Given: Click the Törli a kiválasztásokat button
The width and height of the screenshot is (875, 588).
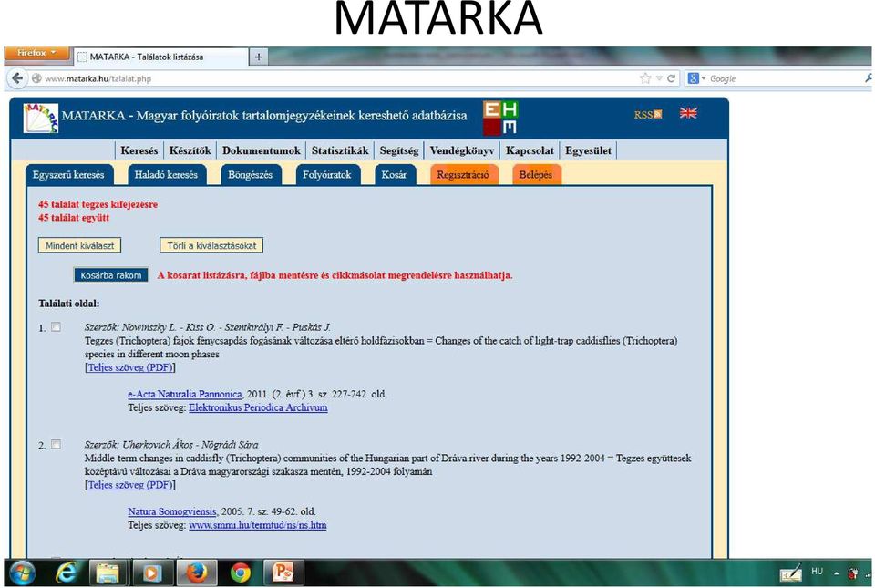Looking at the screenshot, I should click(211, 245).
